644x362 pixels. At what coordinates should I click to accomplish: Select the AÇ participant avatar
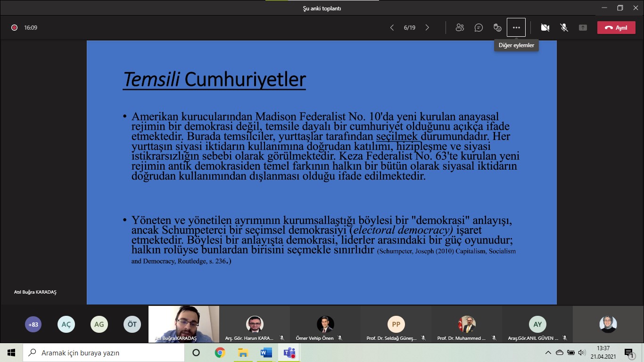pos(66,324)
